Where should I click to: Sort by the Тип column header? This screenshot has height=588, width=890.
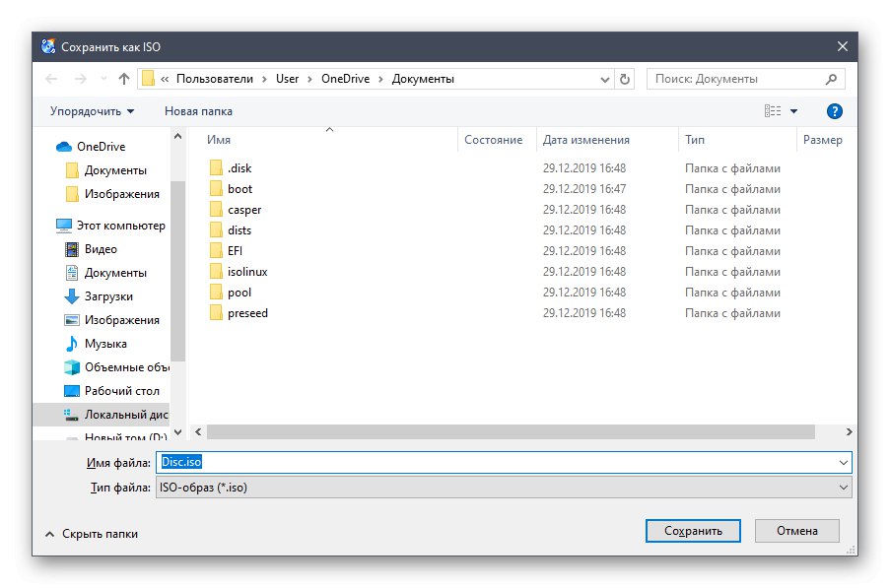pos(694,140)
